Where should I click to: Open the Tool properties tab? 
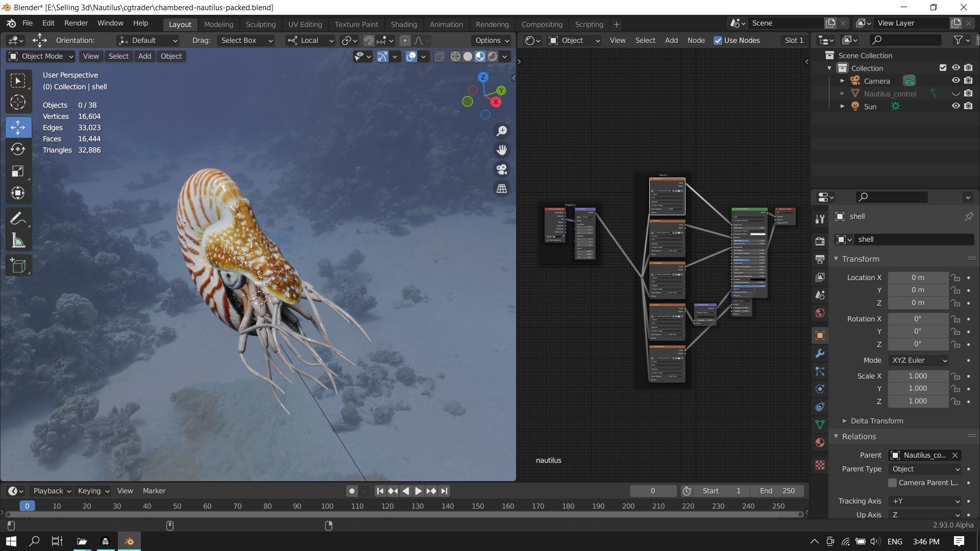[x=820, y=219]
